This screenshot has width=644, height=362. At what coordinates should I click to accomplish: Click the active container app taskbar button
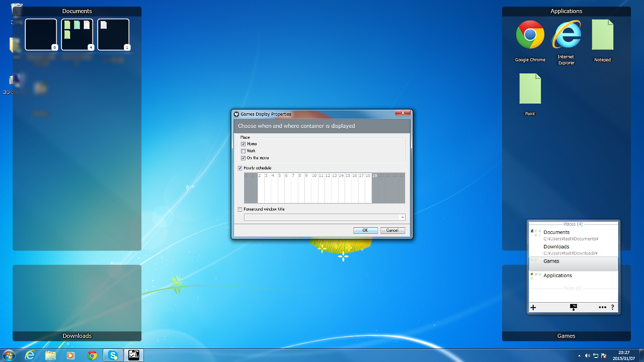pyautogui.click(x=134, y=355)
